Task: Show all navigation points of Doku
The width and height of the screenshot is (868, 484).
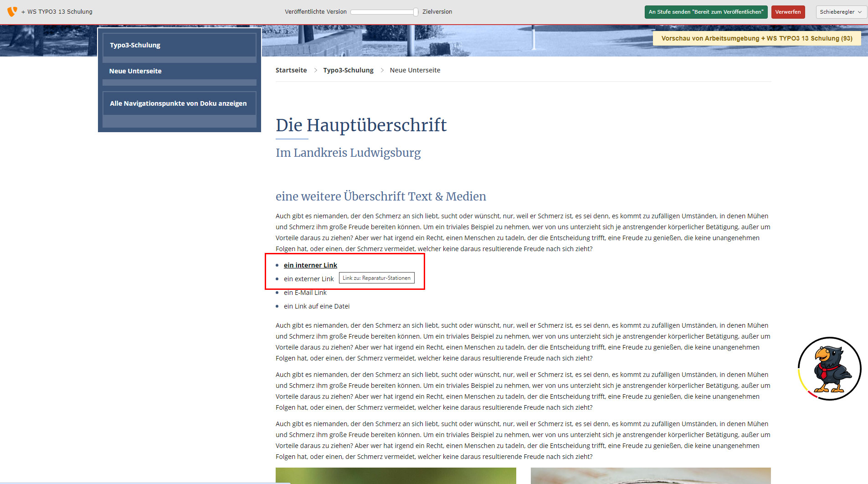Action: tap(178, 103)
